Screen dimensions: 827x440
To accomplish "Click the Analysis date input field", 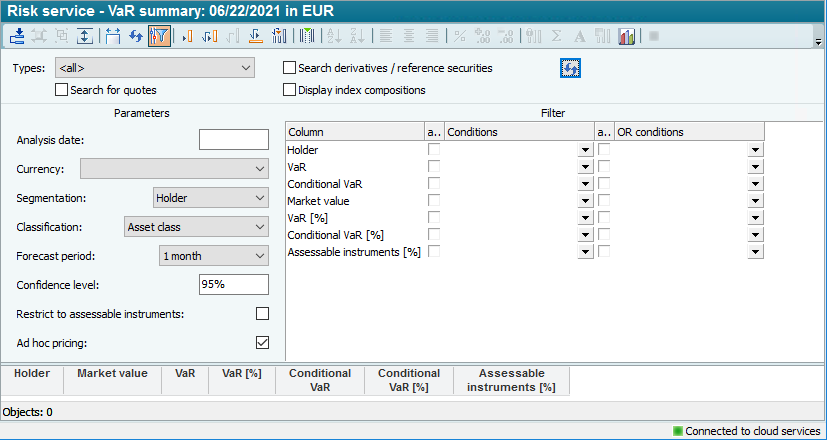I will pyautogui.click(x=233, y=140).
